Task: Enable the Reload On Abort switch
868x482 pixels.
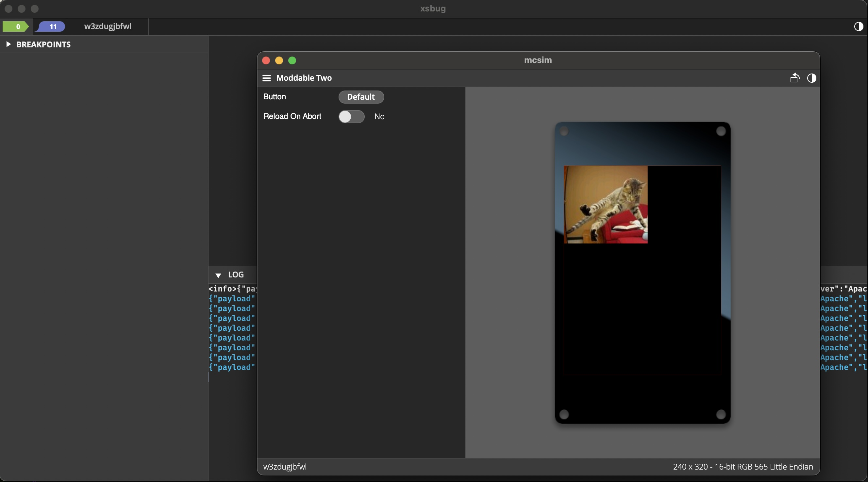Action: click(351, 117)
